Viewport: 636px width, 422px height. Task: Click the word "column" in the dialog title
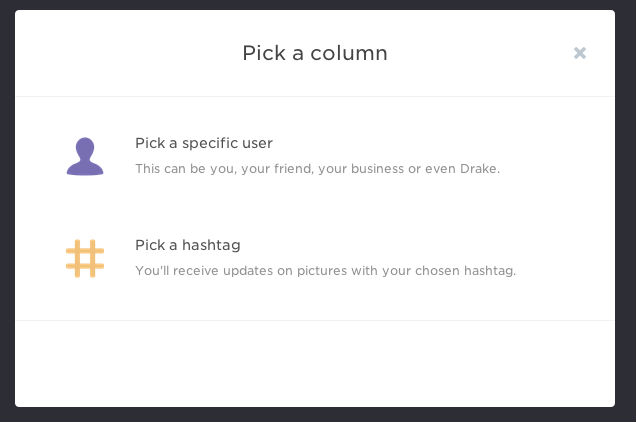pyautogui.click(x=348, y=53)
